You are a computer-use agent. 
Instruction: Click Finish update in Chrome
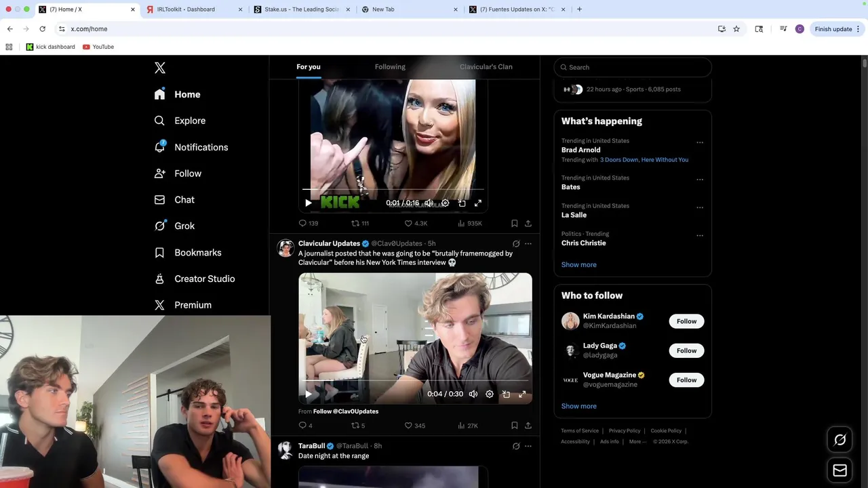(x=837, y=29)
